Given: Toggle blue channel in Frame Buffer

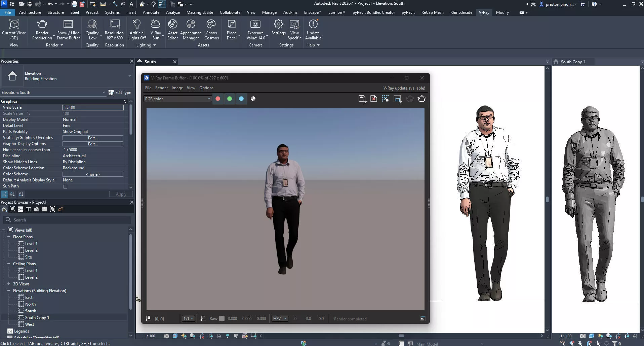Looking at the screenshot, I should tap(241, 99).
